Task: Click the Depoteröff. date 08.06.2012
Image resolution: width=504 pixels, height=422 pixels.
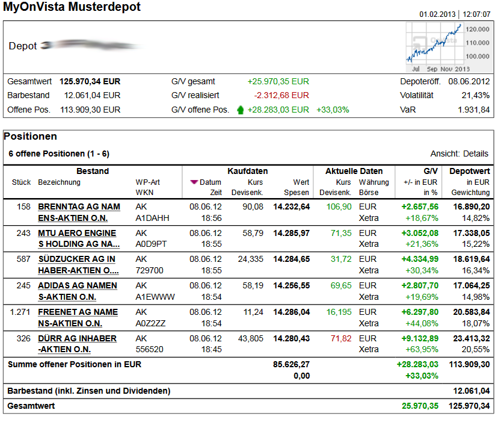Action: [x=469, y=82]
